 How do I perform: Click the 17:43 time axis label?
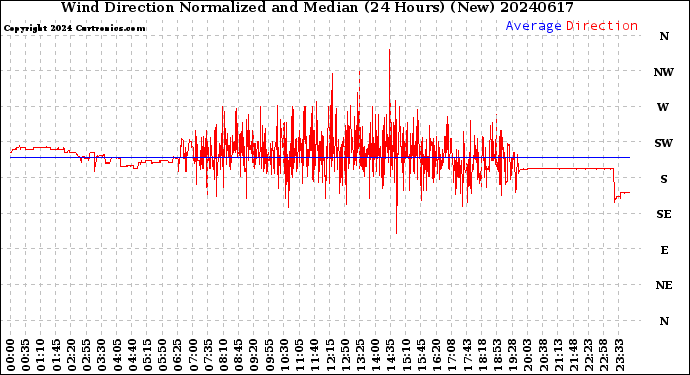tap(467, 355)
